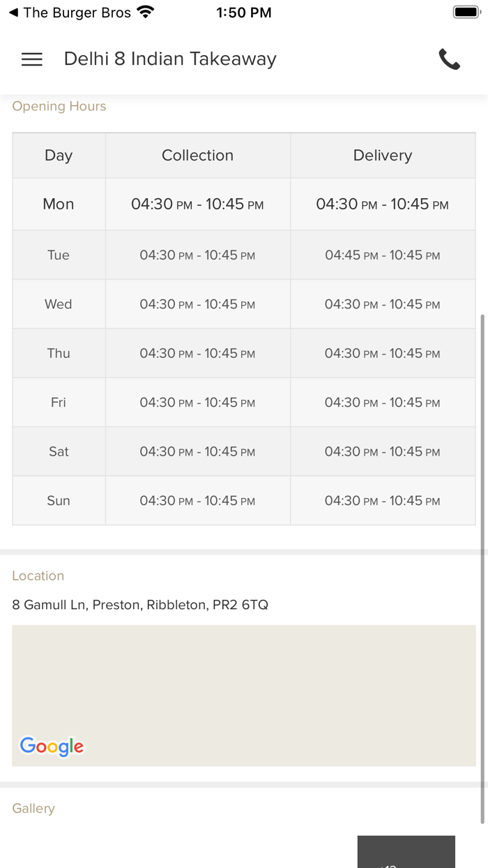Tap the dark gallery thumbnail

click(406, 852)
